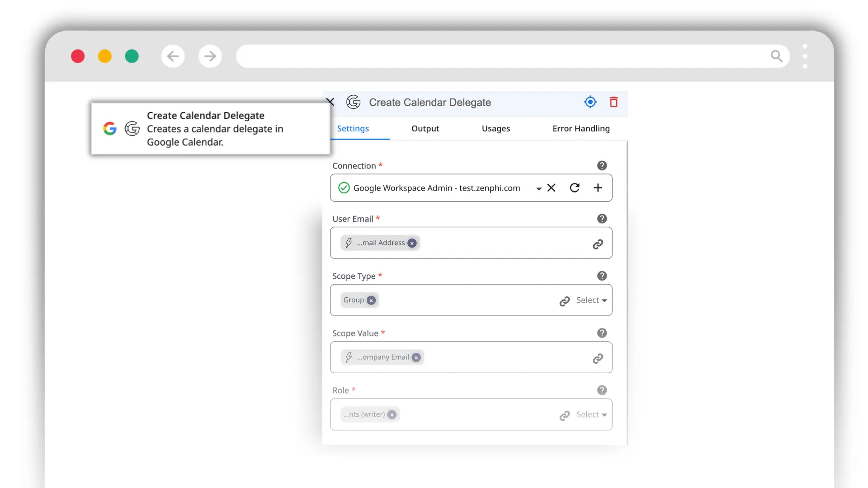Remove the mail Address token from User Email
This screenshot has width=868, height=488.
click(x=412, y=243)
